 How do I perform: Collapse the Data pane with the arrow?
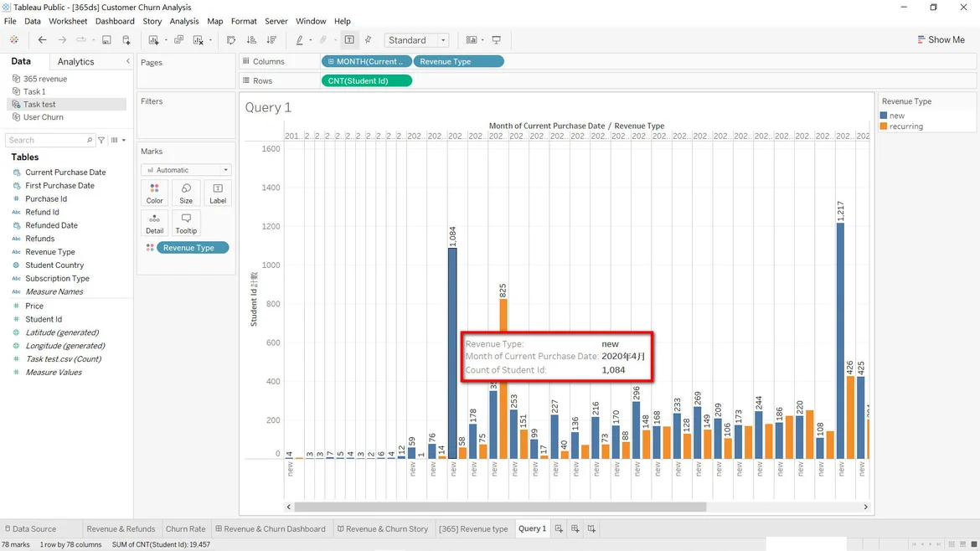128,61
